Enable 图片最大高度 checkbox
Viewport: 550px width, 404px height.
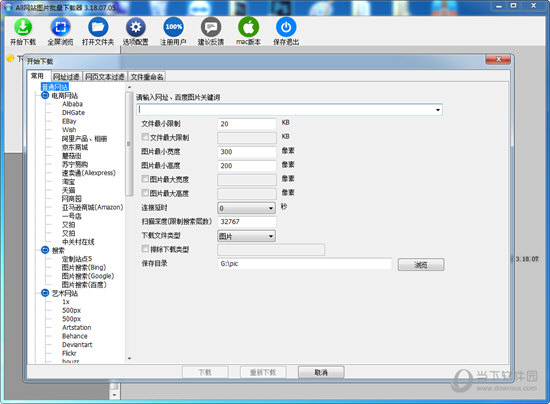click(145, 193)
